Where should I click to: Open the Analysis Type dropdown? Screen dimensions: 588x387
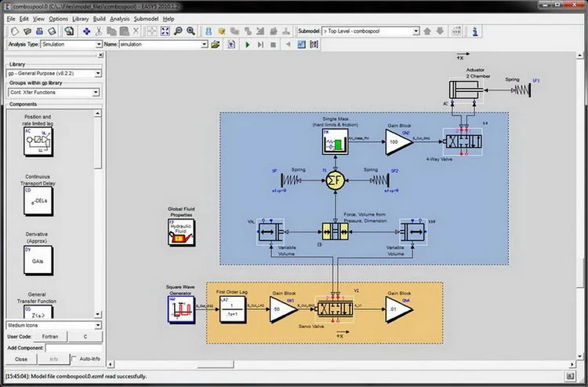(x=71, y=44)
